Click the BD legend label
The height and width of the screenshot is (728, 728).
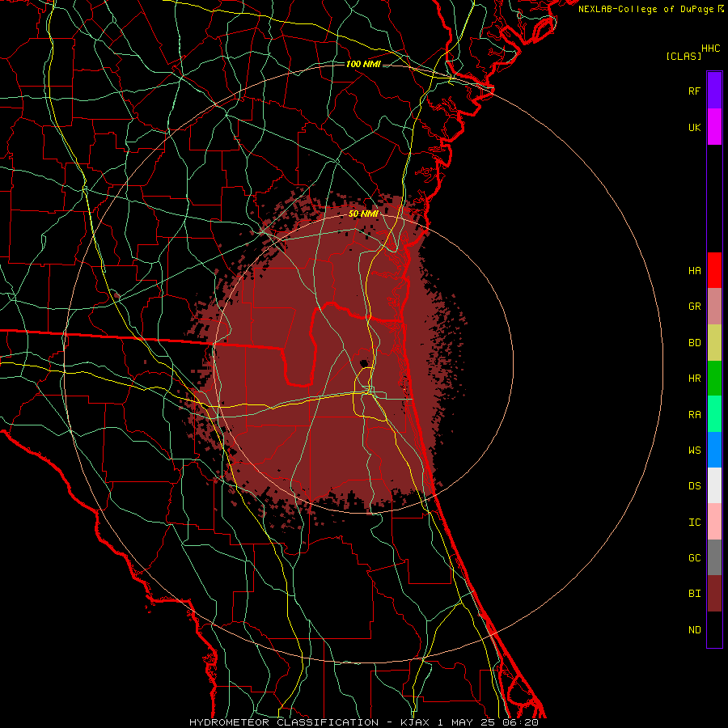[x=694, y=343]
